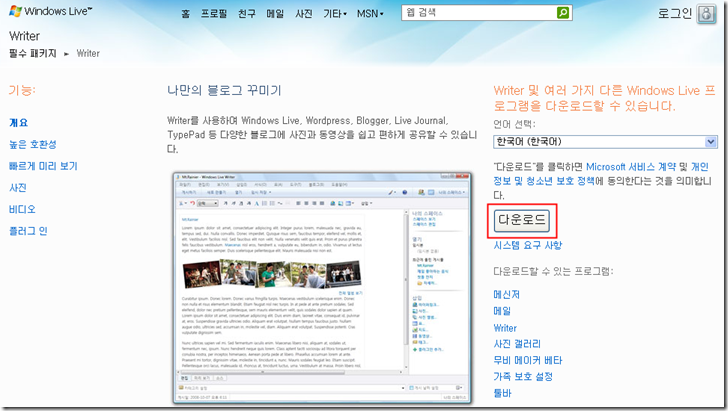Click the Writer application screenshot thumbnail
728x411 pixels.
point(322,288)
